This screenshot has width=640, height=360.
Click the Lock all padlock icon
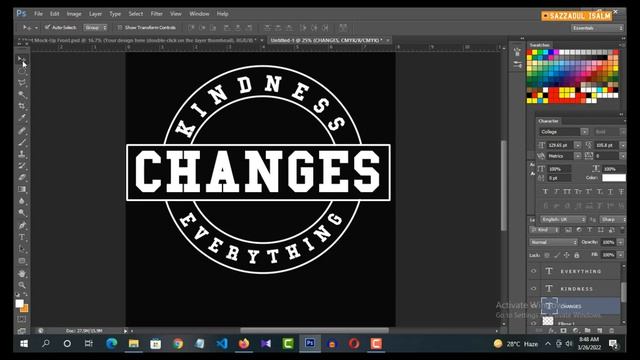577,255
